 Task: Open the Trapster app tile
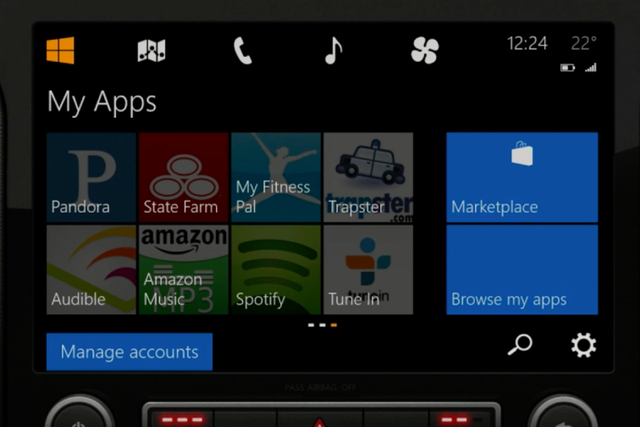(x=368, y=177)
